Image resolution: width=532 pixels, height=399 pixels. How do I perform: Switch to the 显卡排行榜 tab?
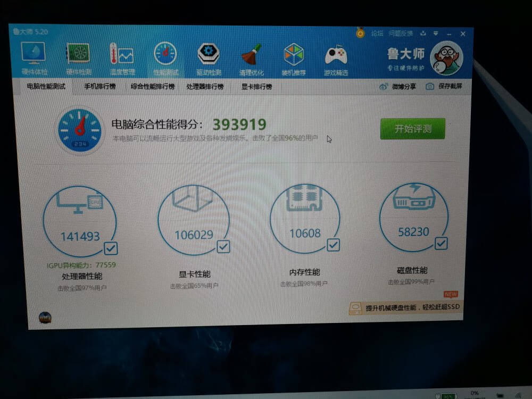(x=256, y=87)
